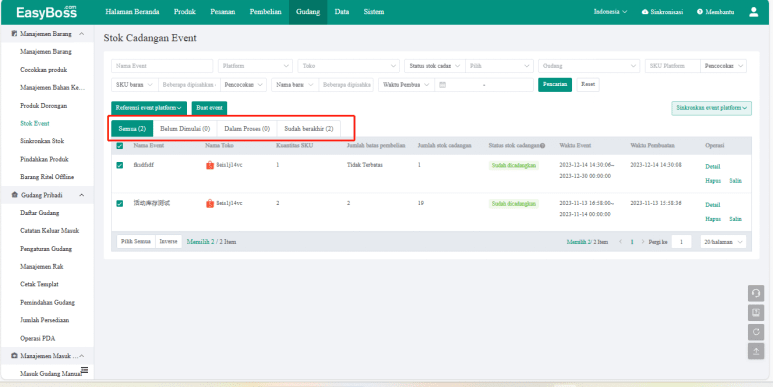Open the Membantu help icon
Screen dimensions: 774x387
pos(699,12)
